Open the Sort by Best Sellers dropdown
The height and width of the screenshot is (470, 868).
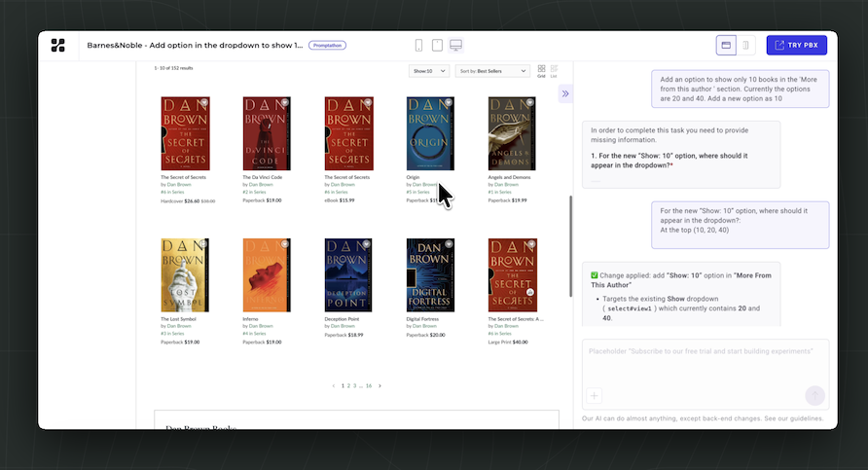click(x=492, y=71)
